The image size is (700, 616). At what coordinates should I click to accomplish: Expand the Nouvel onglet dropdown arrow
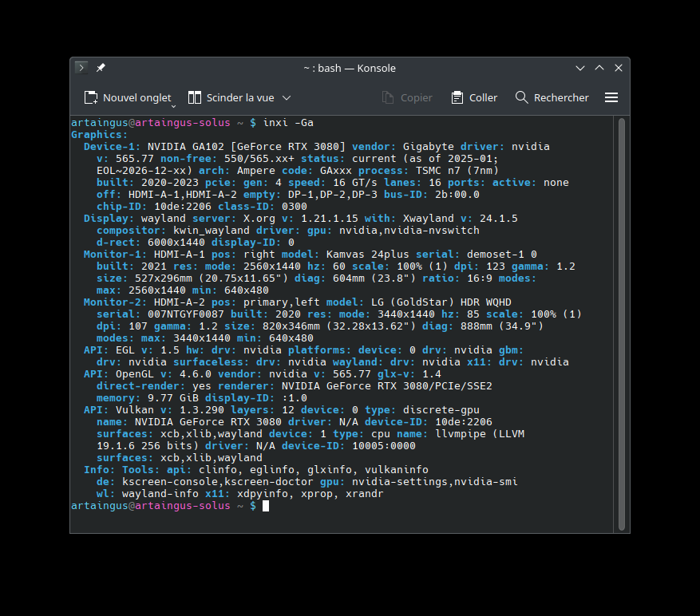pyautogui.click(x=173, y=105)
